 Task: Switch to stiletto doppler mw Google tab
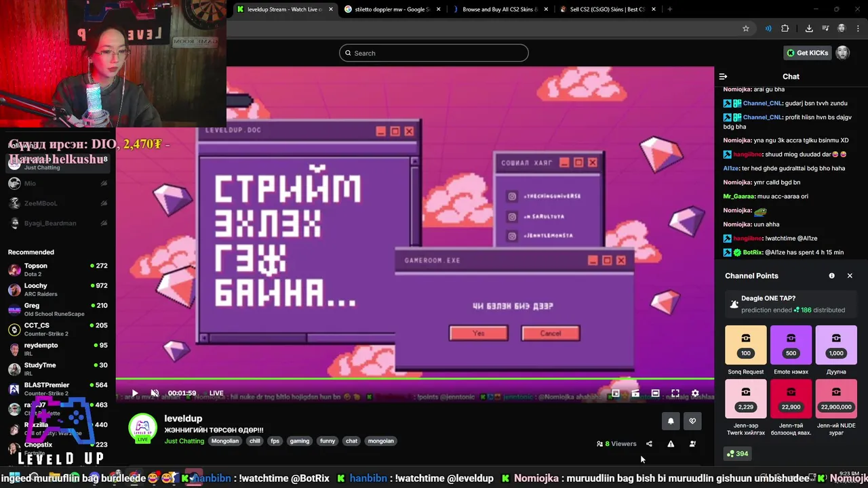392,9
